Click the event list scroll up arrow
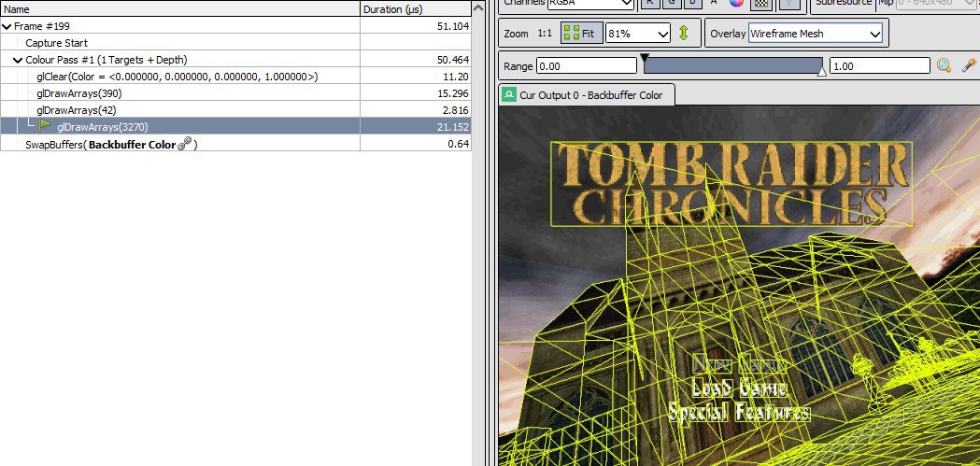The image size is (980, 466). [x=478, y=7]
